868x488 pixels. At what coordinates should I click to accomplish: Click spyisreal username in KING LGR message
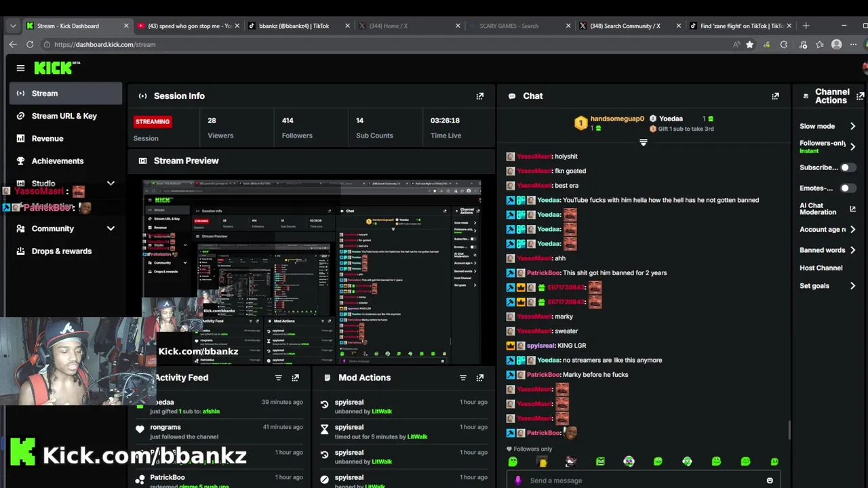click(541, 346)
